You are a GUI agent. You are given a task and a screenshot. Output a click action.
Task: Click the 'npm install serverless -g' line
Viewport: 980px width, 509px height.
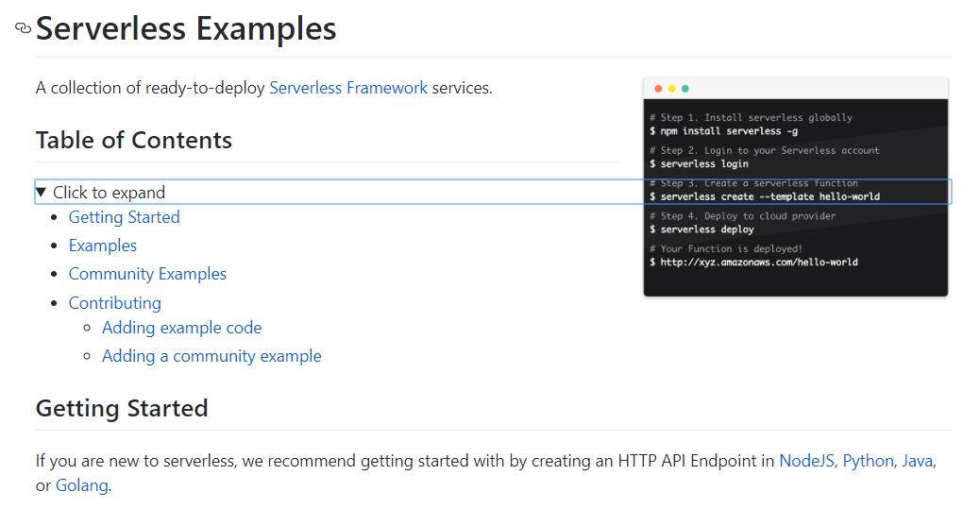[724, 131]
